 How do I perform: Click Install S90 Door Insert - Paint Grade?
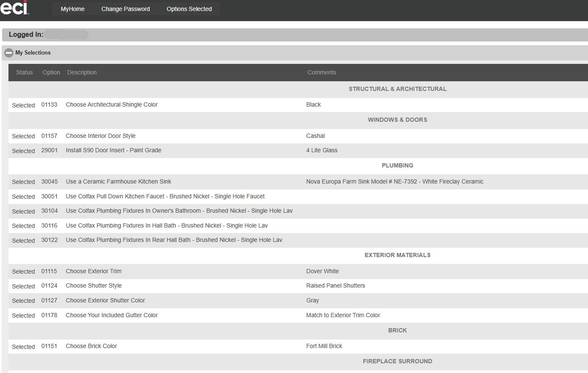[113, 150]
